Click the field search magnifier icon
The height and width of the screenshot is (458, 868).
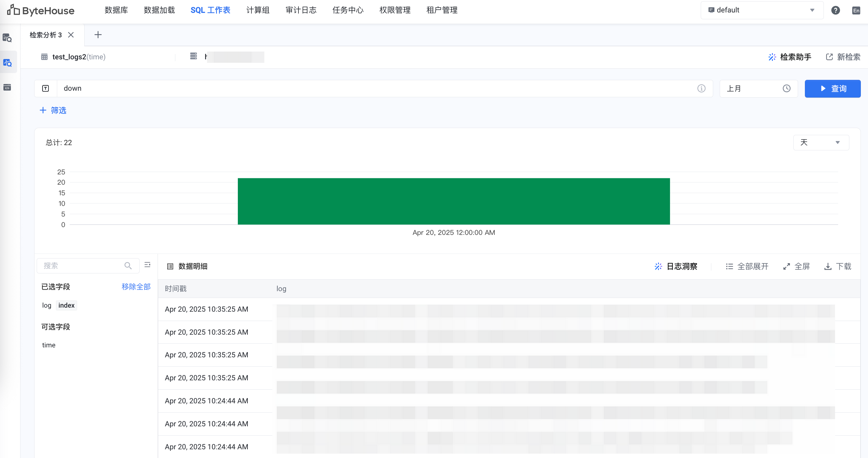128,266
